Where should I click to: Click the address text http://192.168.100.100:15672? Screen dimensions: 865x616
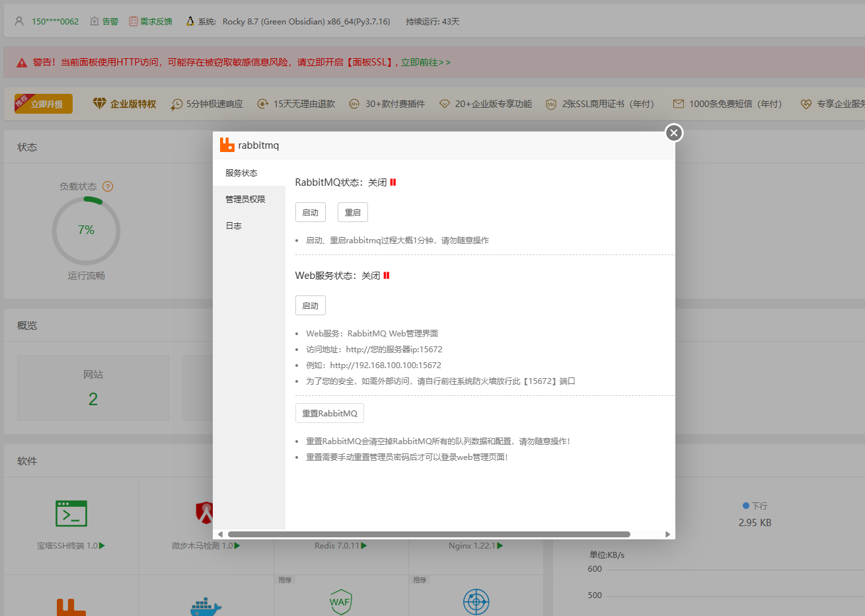tap(386, 365)
